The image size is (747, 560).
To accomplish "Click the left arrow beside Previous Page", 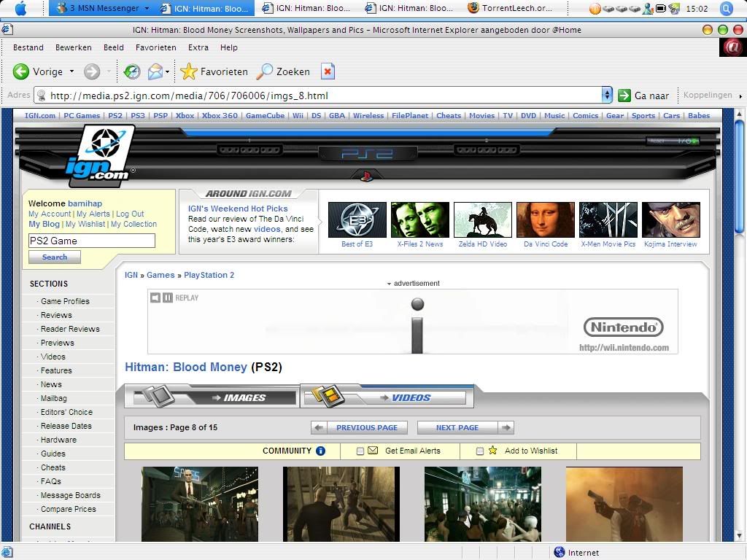I will pyautogui.click(x=319, y=427).
